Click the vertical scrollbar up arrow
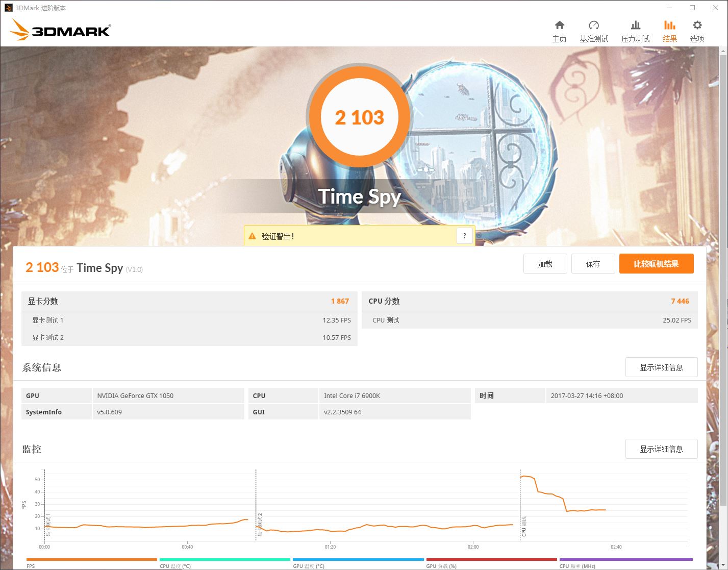728x570 pixels. pos(723,51)
